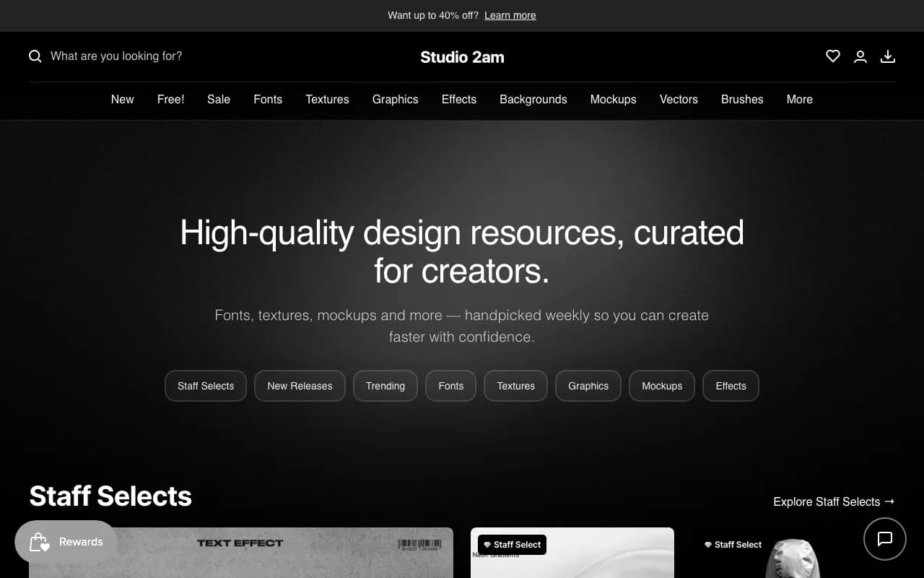Select the Staff Selects pill button
Screen dimensions: 924x578
point(206,386)
